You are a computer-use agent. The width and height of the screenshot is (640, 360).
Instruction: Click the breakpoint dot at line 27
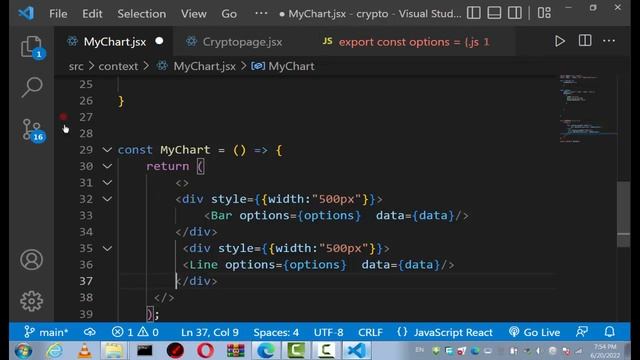63,117
